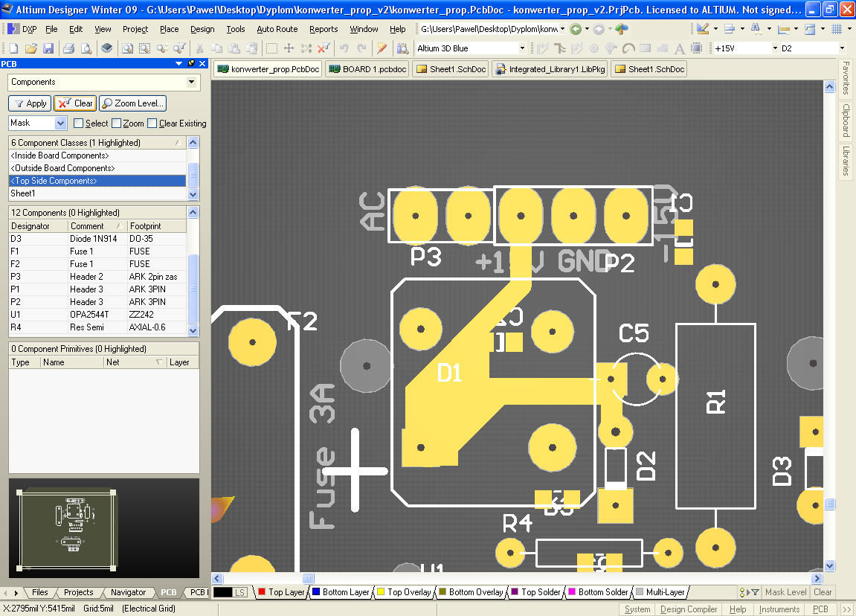This screenshot has width=856, height=616.
Task: Click the grid settings icon
Action: [x=837, y=29]
